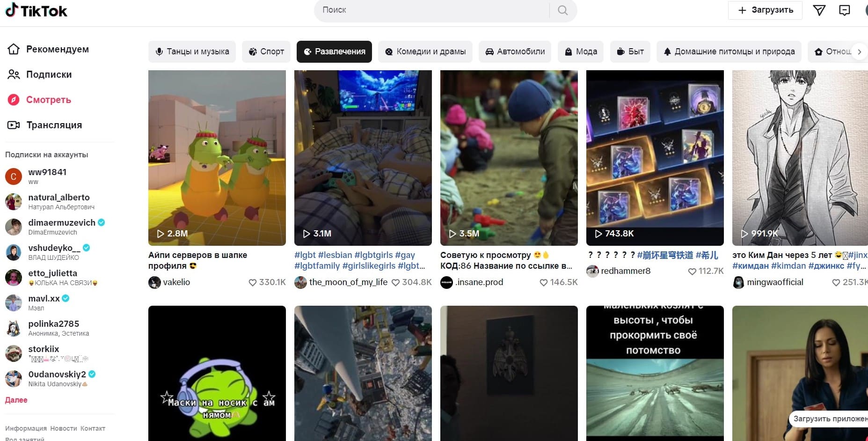Click the Смотреть compass icon

(14, 100)
